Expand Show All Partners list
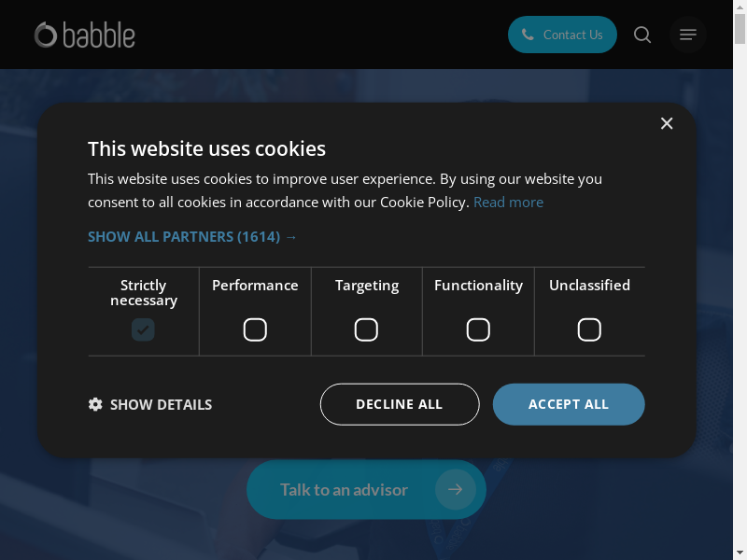 click(192, 237)
